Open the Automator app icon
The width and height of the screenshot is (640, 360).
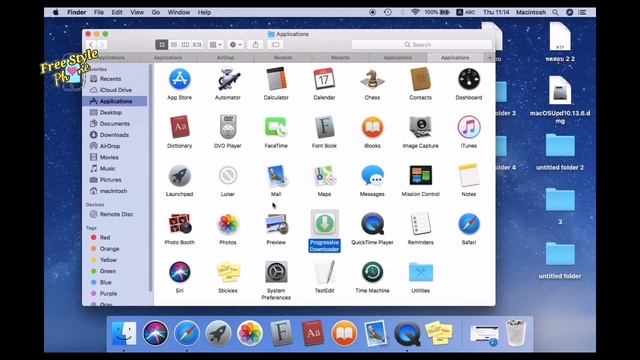click(228, 79)
